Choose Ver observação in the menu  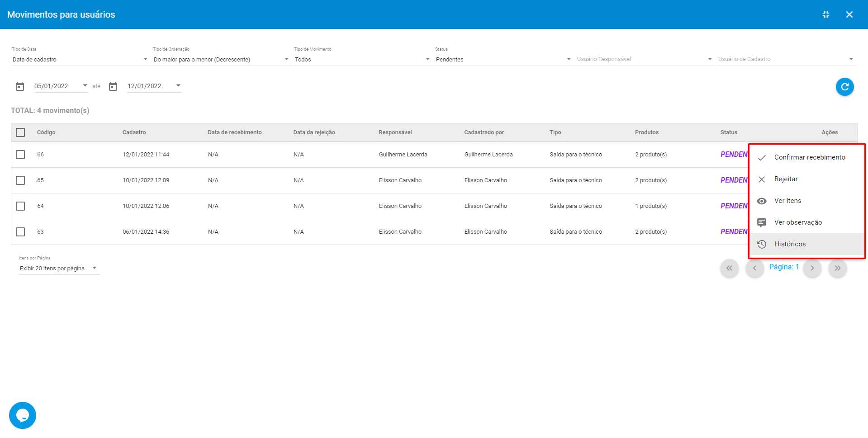[807, 222]
